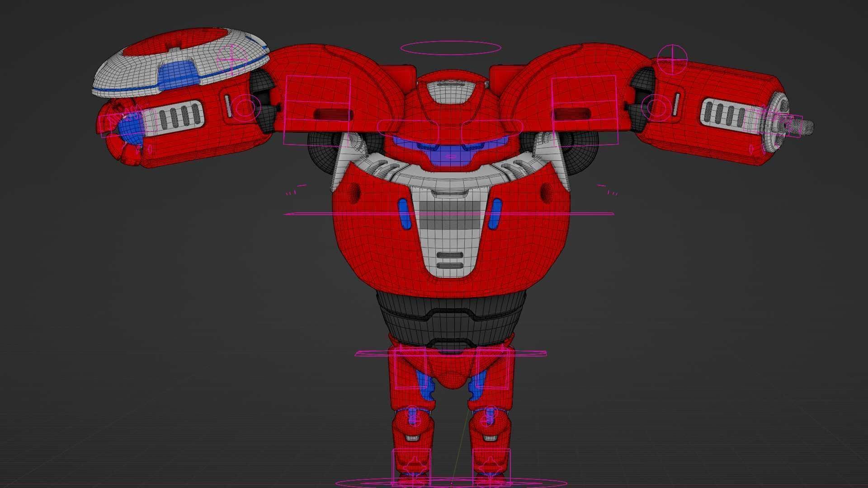Select the large root ellipse control at ground level

(x=451, y=483)
